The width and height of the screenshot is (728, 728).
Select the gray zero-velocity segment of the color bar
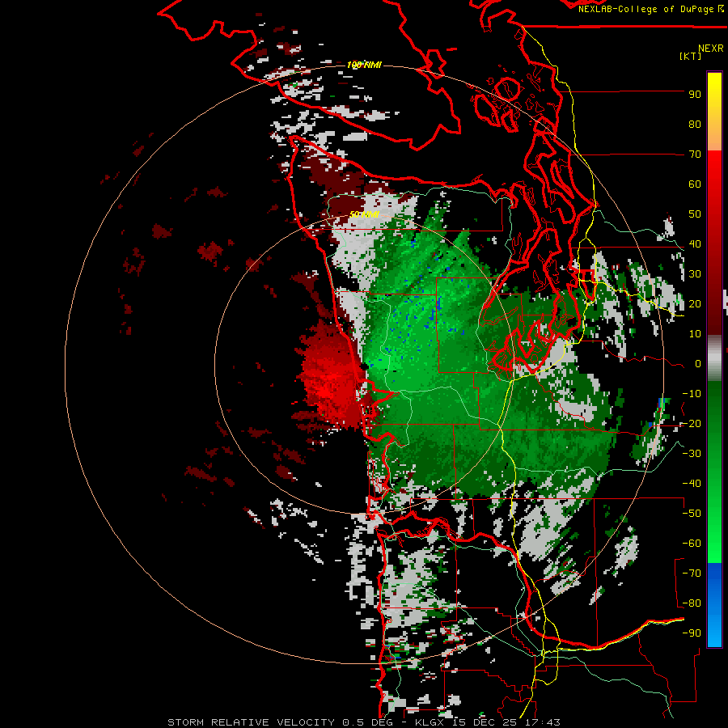pyautogui.click(x=714, y=358)
